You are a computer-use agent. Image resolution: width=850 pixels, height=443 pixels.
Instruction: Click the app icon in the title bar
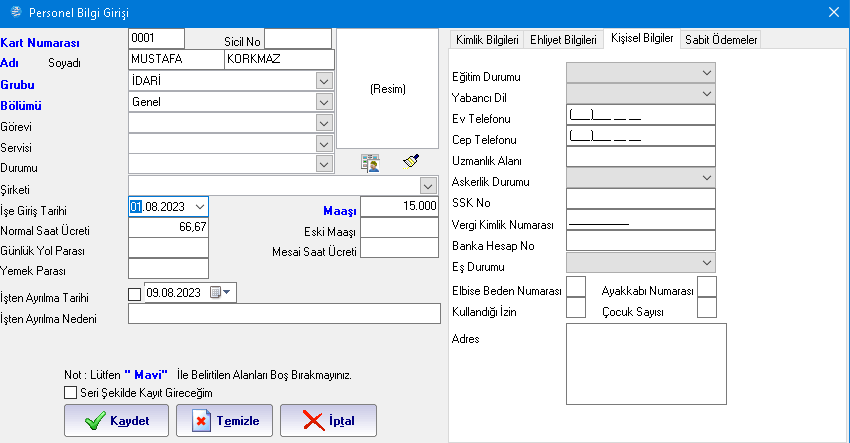coord(13,12)
